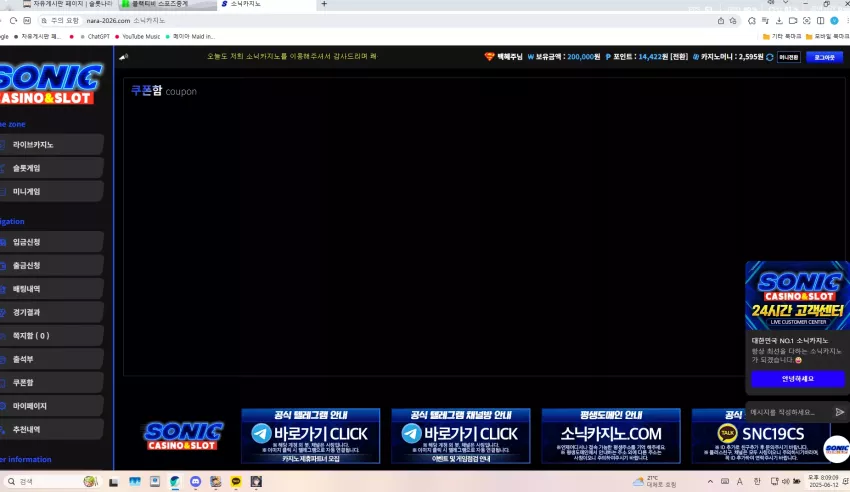Click the Windows taskbar search box
The width and height of the screenshot is (850, 492).
tap(51, 481)
